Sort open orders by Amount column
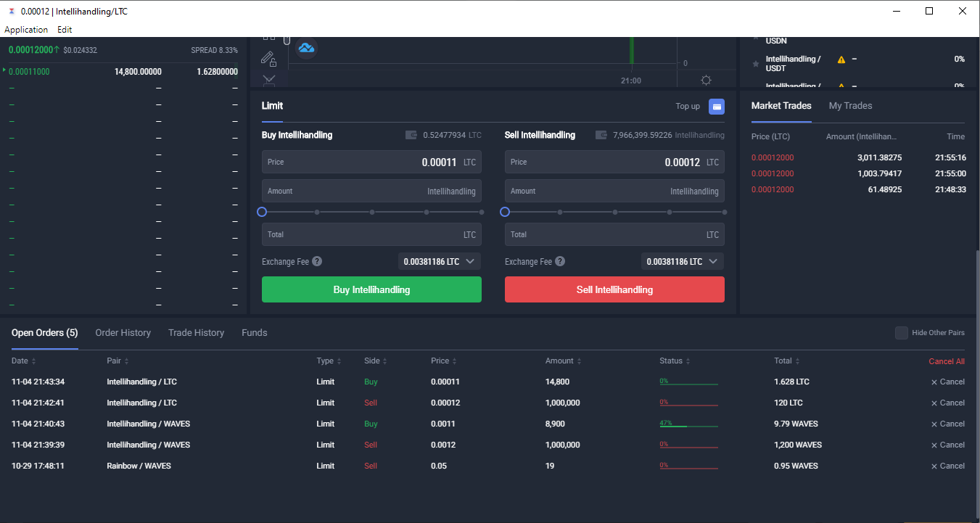This screenshot has width=980, height=523. coord(563,361)
